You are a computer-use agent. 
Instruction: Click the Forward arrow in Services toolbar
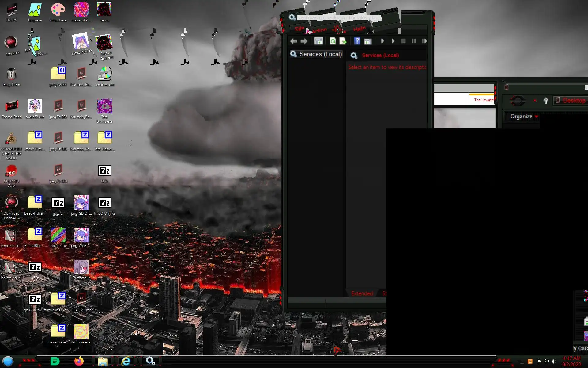(x=304, y=41)
